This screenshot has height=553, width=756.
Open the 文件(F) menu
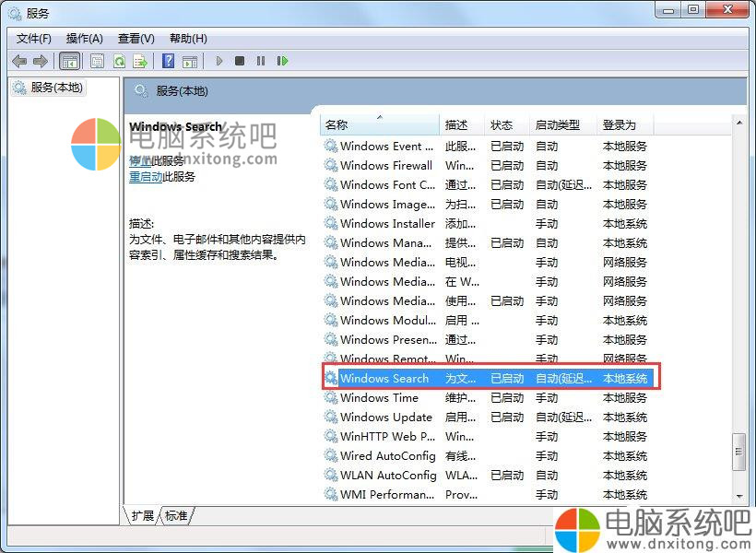[x=34, y=39]
